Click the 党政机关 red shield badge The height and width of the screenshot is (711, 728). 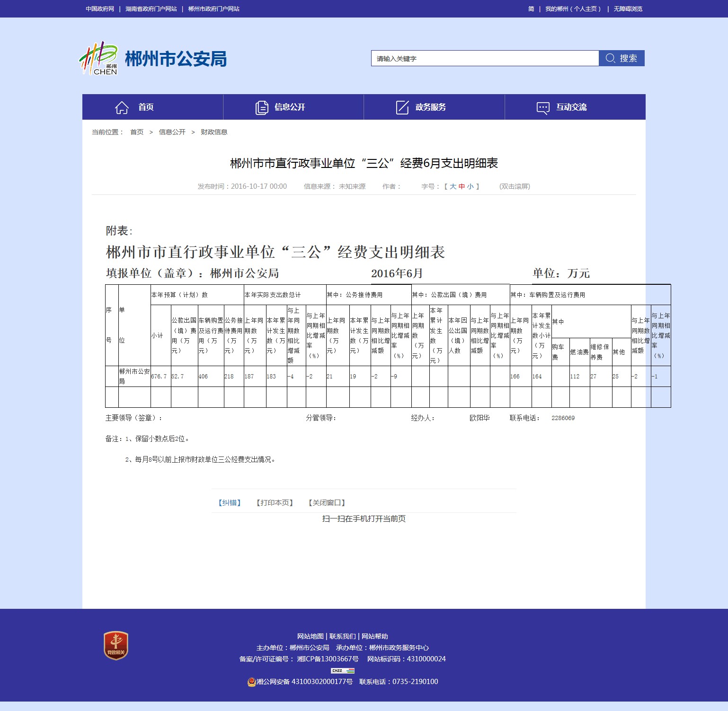tap(116, 645)
